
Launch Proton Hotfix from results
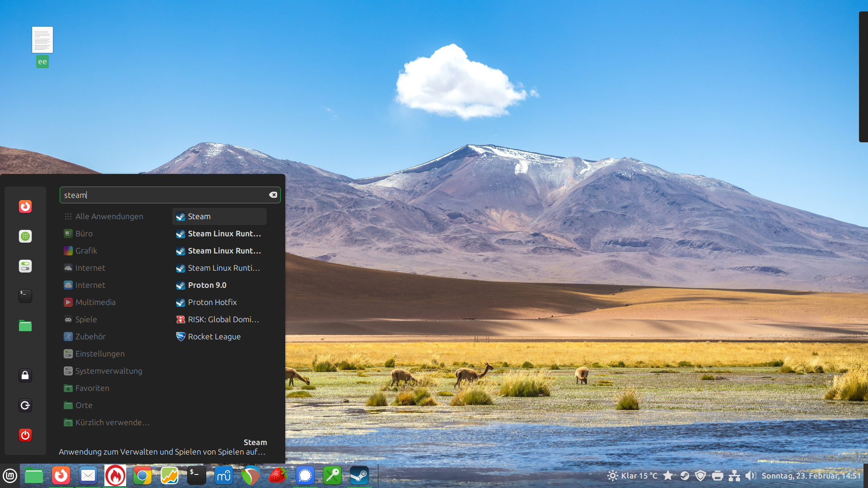click(x=219, y=302)
